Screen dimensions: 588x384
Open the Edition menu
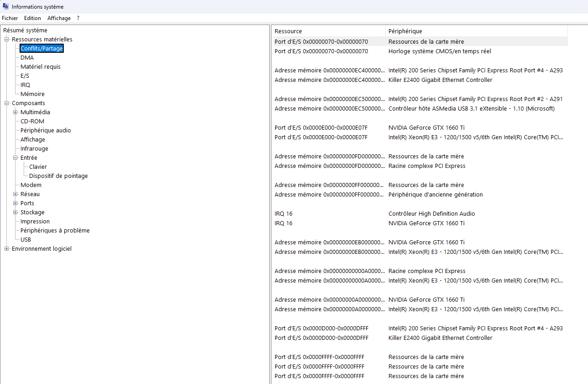tap(32, 18)
